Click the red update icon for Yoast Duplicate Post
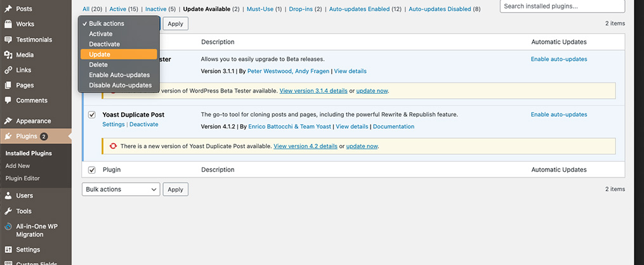The height and width of the screenshot is (265, 644). [x=112, y=146]
